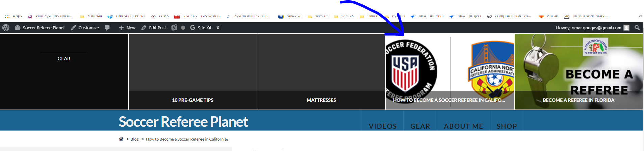644x151 pixels.
Task: Go to the ABOUT ME nav item
Action: coord(463,126)
